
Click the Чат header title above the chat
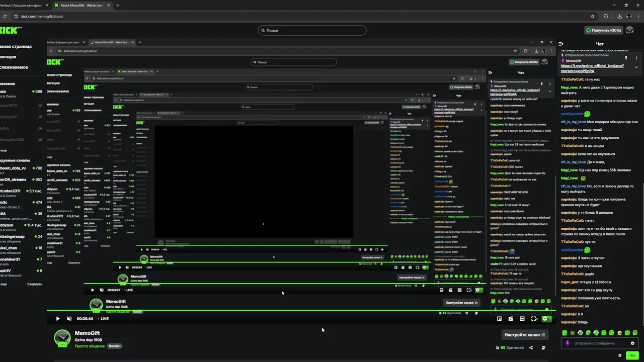click(600, 44)
